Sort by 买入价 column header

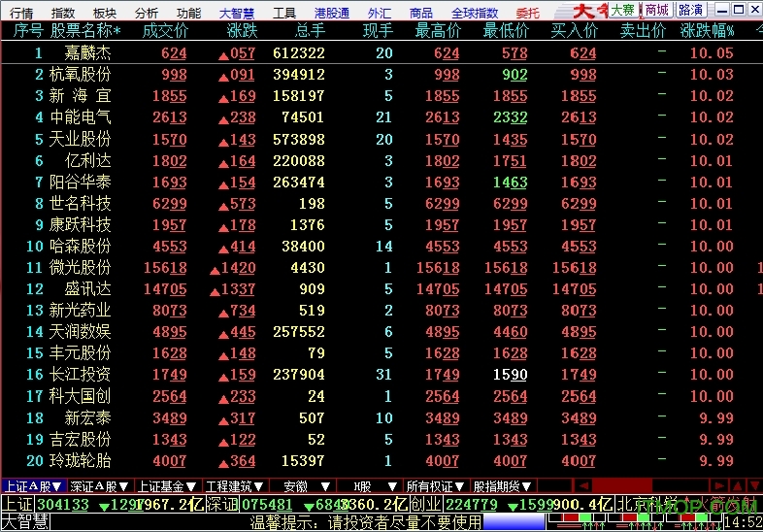coord(575,31)
